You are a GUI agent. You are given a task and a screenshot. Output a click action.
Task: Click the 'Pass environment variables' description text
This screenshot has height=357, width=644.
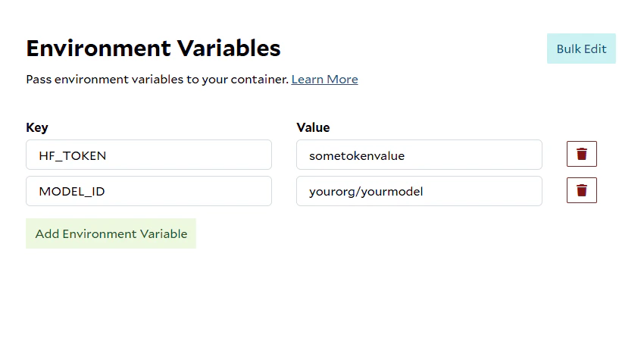(x=157, y=79)
